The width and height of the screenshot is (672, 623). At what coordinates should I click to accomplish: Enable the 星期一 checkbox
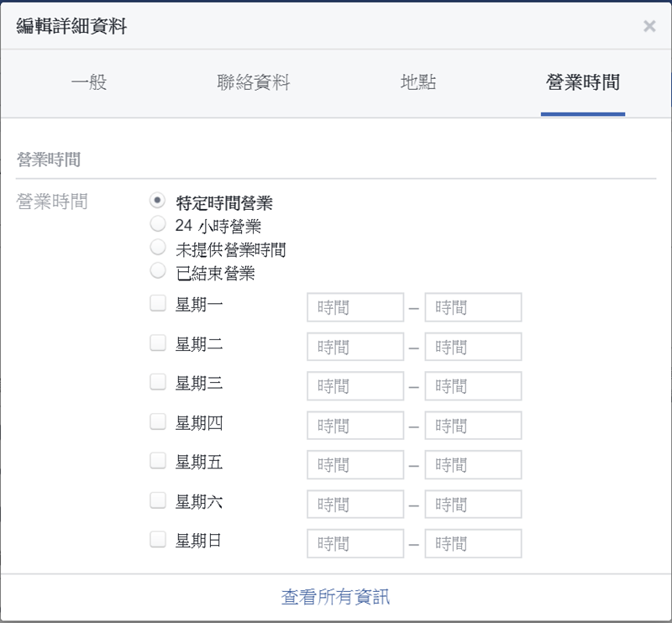[158, 303]
